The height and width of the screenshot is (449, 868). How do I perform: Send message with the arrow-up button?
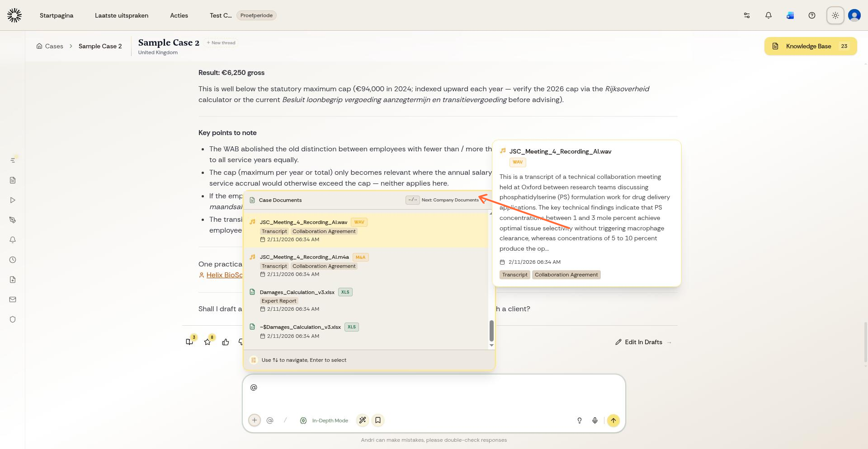613,421
